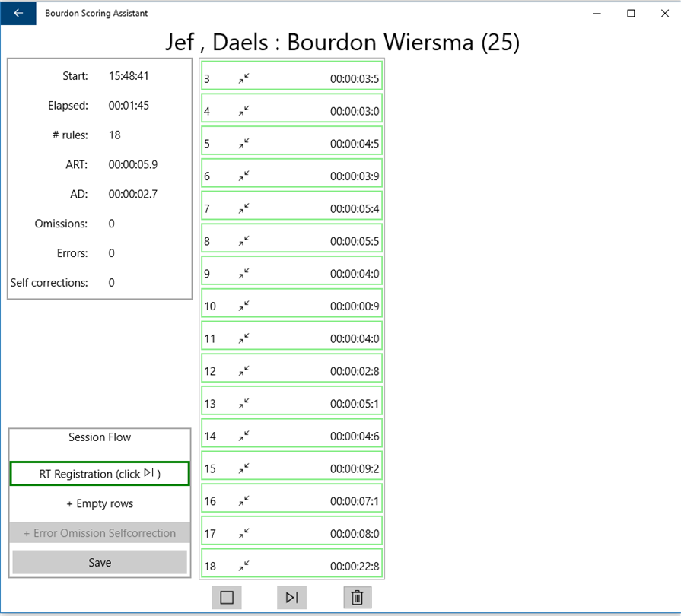Screen dimensions: 681x616
Task: Select time 00:00:22:8 in row 18
Action: tap(355, 567)
